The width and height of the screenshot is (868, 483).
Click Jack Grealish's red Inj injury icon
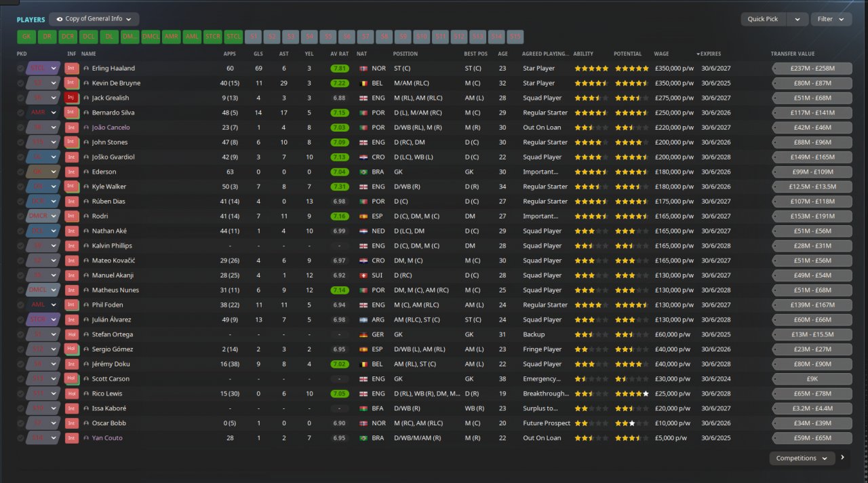pos(71,98)
